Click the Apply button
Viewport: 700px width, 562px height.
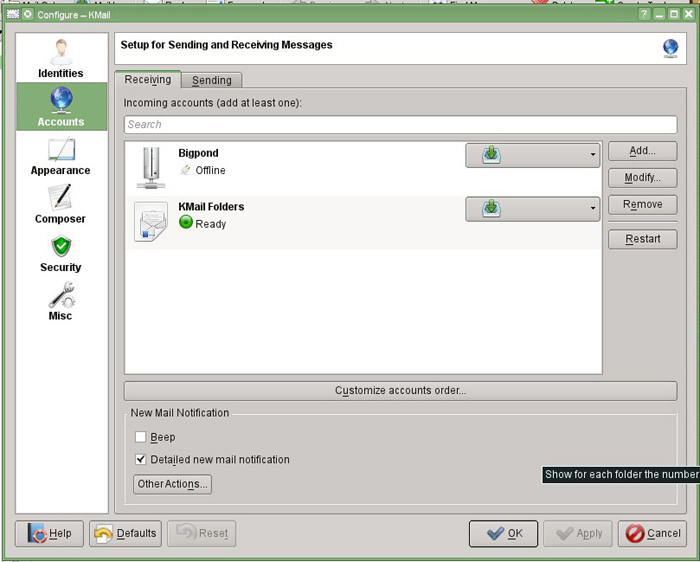pyautogui.click(x=578, y=533)
